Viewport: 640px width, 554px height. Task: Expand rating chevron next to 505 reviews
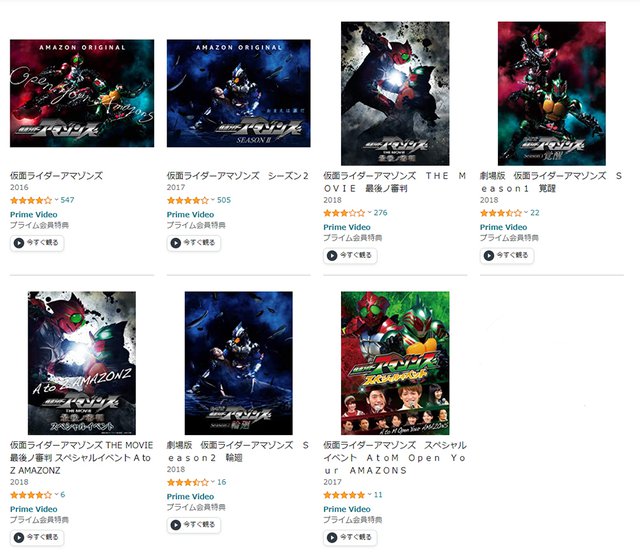coord(213,200)
